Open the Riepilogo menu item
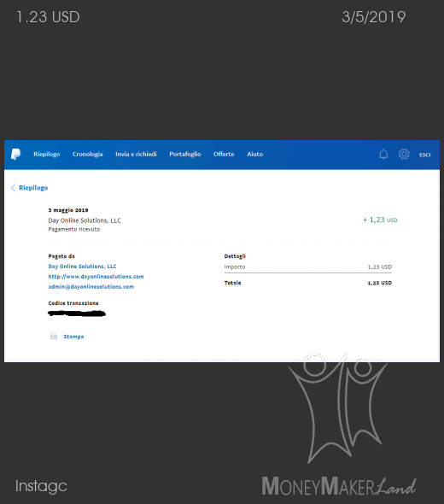This screenshot has height=504, width=444. (x=47, y=155)
